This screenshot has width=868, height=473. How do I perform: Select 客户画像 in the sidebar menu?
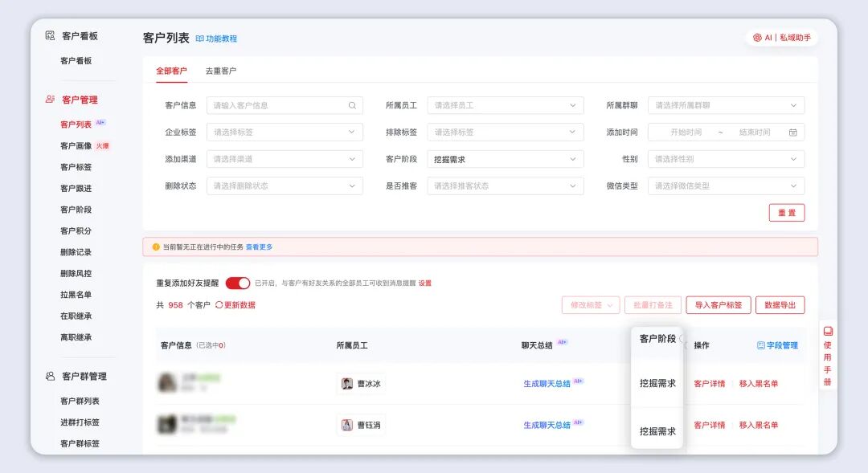tap(78, 145)
